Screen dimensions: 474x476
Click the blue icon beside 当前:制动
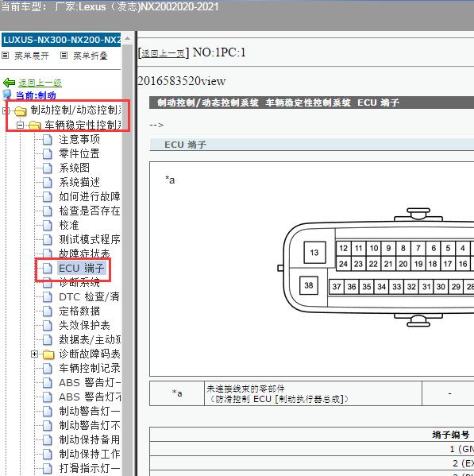tap(7, 95)
